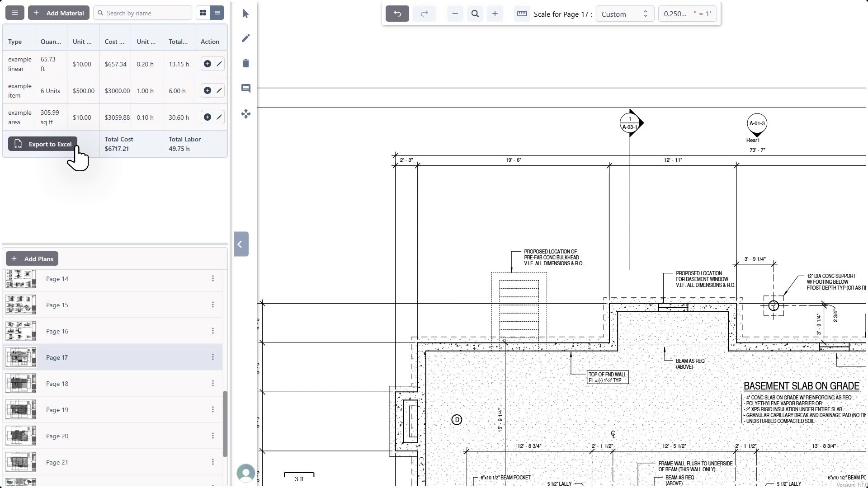
Task: Click the A-01-3 Rear1 elevation marker
Action: pyautogui.click(x=757, y=125)
